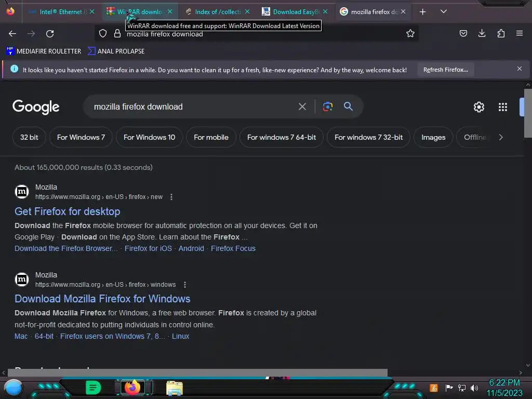The width and height of the screenshot is (532, 399).
Task: Open the clock showing 6:22 PM
Action: [504, 388]
